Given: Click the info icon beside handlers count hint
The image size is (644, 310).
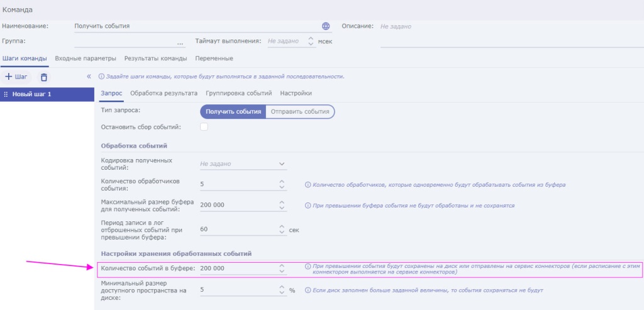Looking at the screenshot, I should (308, 185).
